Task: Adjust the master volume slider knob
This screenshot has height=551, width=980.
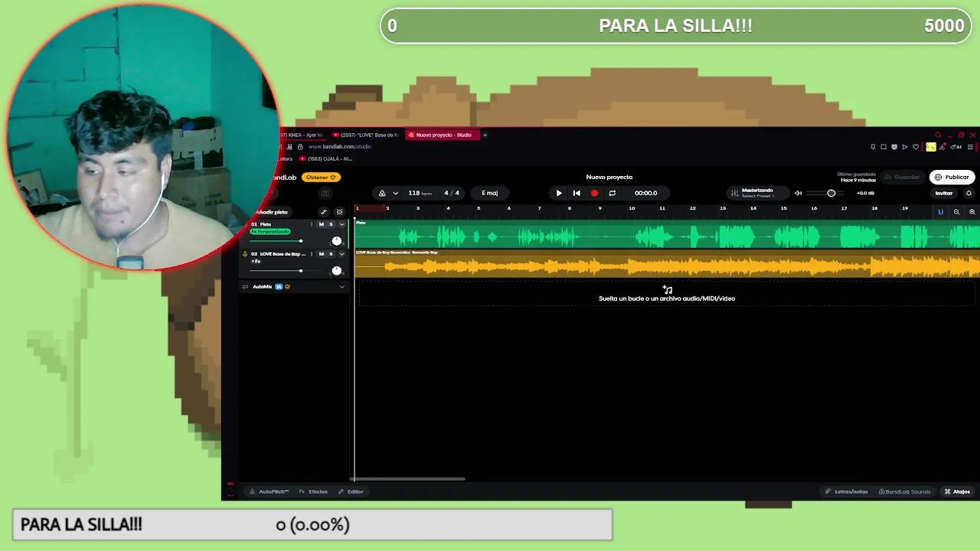Action: coord(831,193)
